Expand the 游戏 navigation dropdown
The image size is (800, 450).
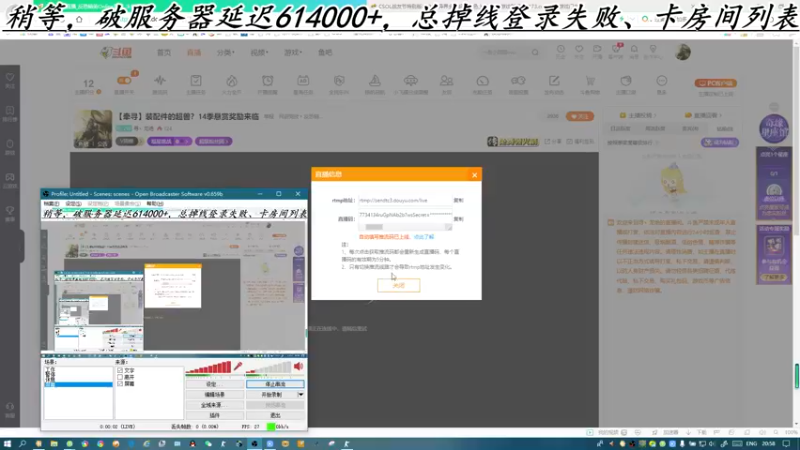[293, 53]
